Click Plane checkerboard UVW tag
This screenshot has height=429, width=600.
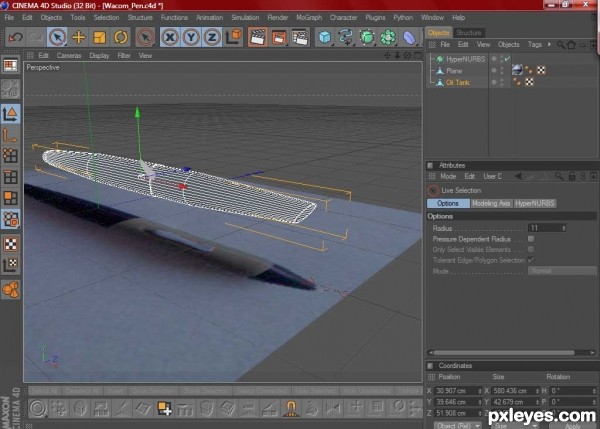click(x=541, y=70)
